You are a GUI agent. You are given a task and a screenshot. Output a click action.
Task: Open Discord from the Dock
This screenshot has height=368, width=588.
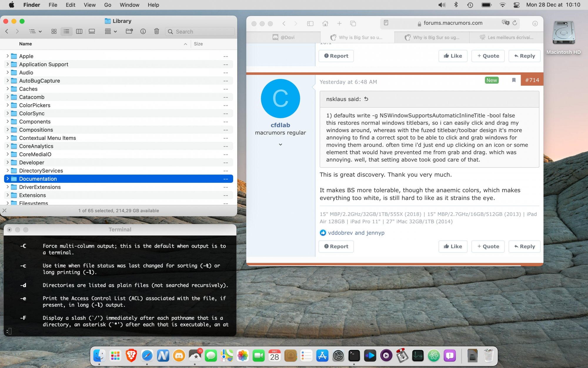pyautogui.click(x=179, y=356)
